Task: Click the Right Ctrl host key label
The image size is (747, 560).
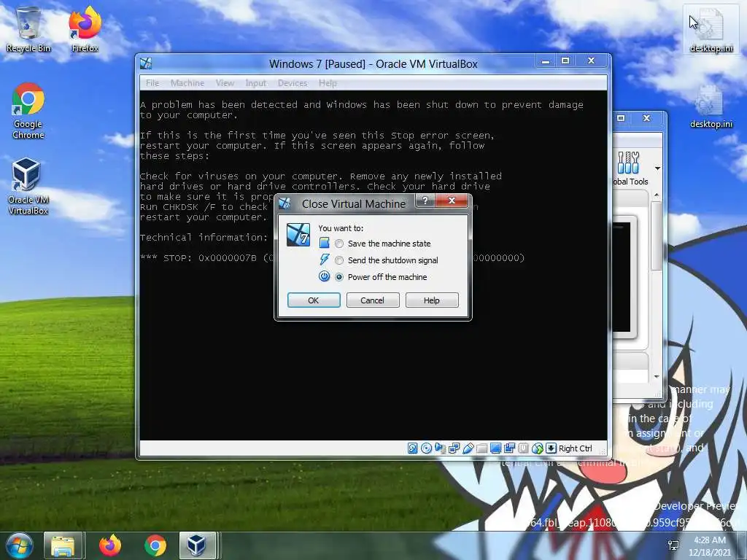Action: (575, 448)
